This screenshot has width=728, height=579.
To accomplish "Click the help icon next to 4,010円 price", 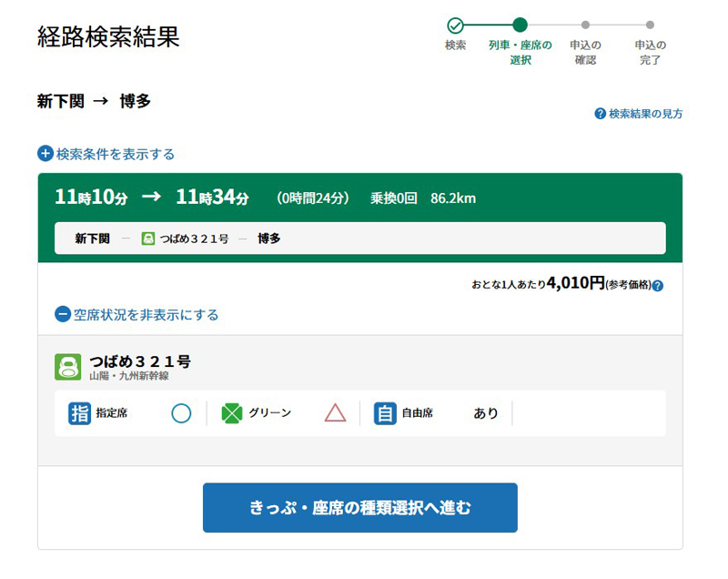I will click(x=658, y=285).
